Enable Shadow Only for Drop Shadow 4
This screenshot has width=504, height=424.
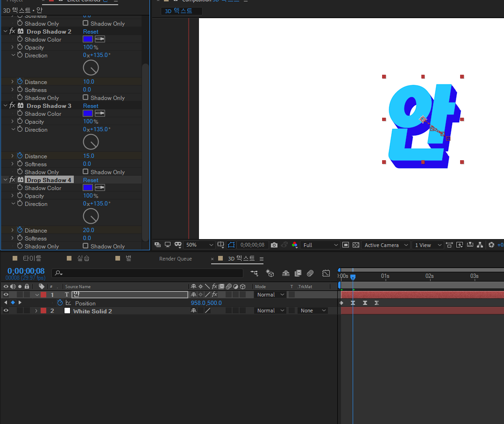coord(85,246)
